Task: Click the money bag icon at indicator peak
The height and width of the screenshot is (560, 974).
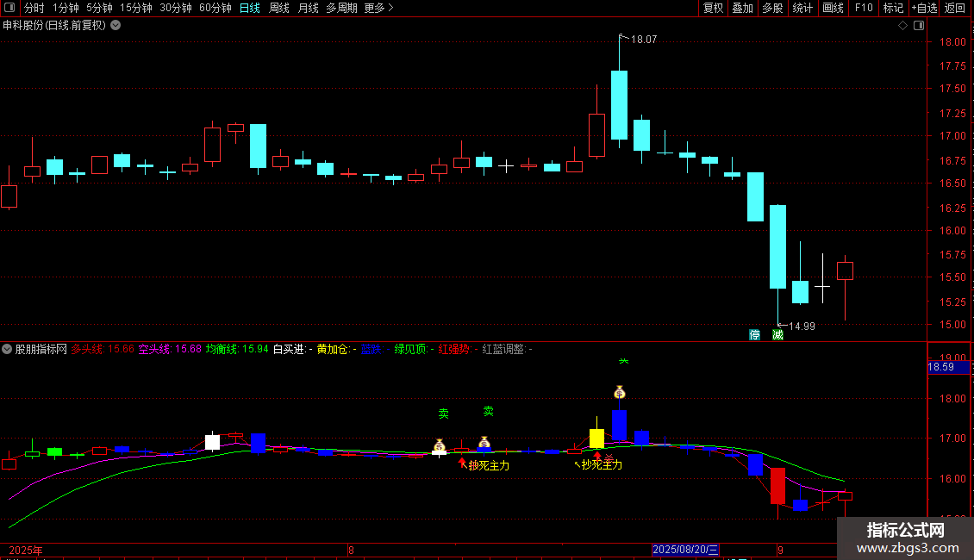Action: [x=620, y=392]
